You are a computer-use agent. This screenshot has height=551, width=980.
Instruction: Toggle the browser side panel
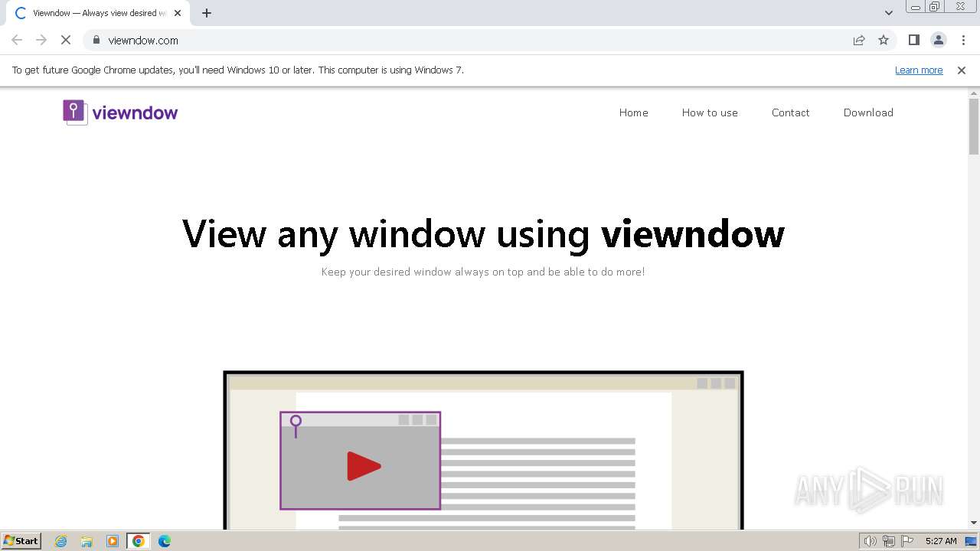[x=913, y=40]
